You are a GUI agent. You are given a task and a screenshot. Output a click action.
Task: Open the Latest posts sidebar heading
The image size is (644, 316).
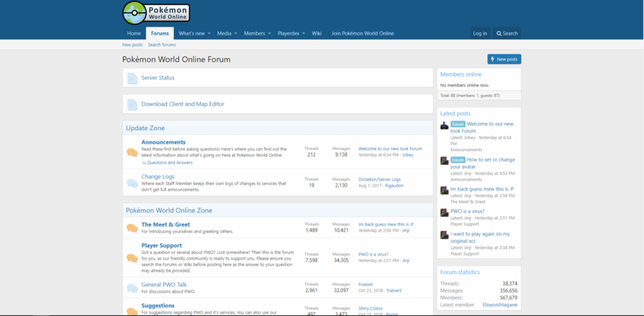(456, 113)
